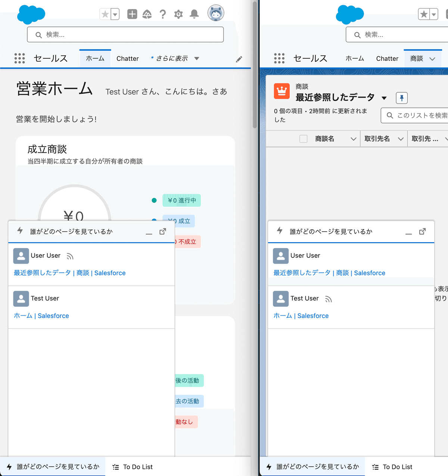Click the signal icon beside Test User
448x476 pixels.
tap(329, 299)
